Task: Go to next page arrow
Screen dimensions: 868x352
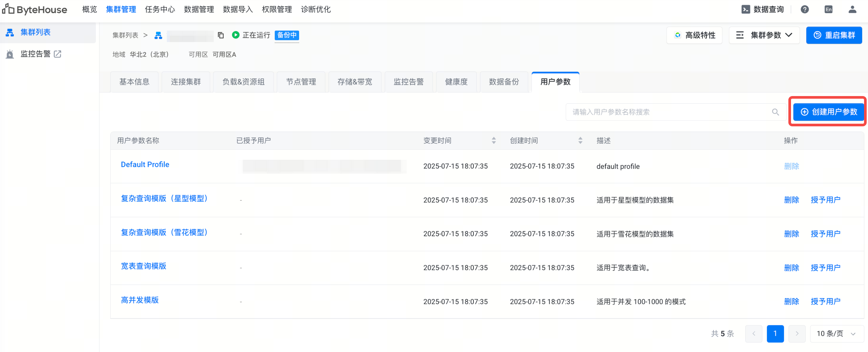Action: (797, 334)
